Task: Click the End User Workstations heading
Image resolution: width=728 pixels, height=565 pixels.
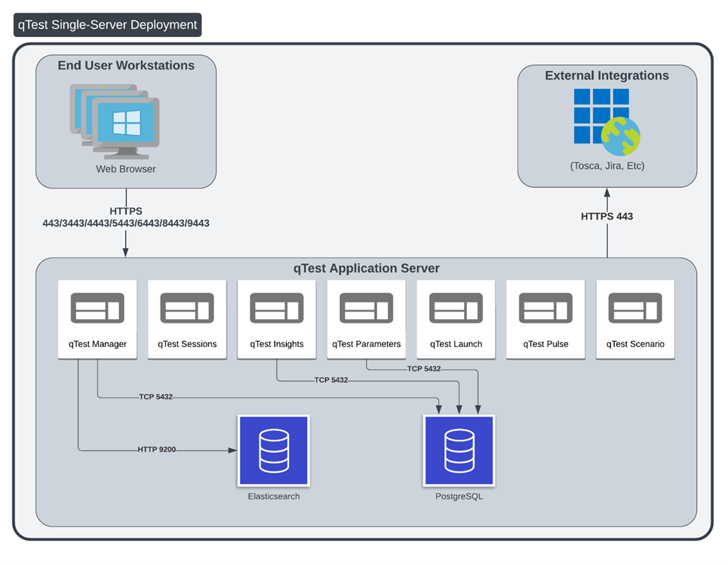Action: [126, 66]
